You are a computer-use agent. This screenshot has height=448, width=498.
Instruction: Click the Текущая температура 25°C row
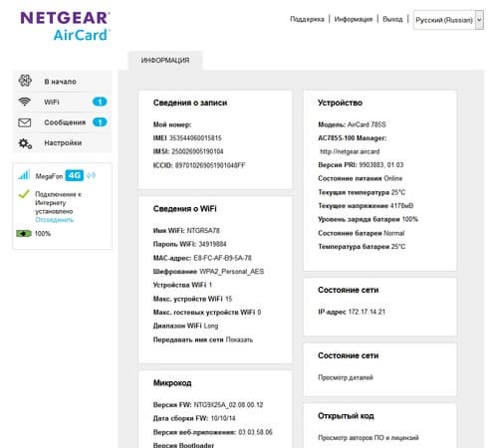click(x=362, y=192)
